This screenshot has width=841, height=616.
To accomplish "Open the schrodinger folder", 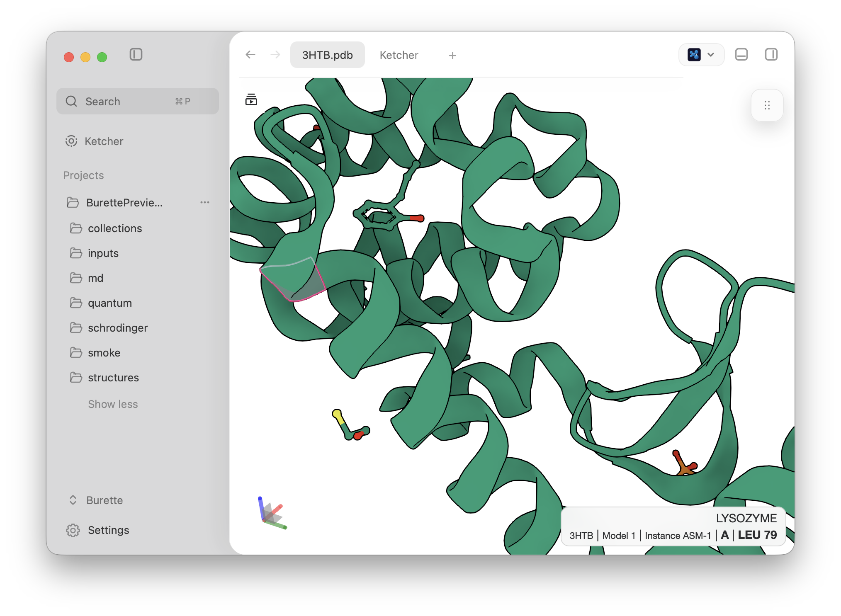I will coord(118,328).
